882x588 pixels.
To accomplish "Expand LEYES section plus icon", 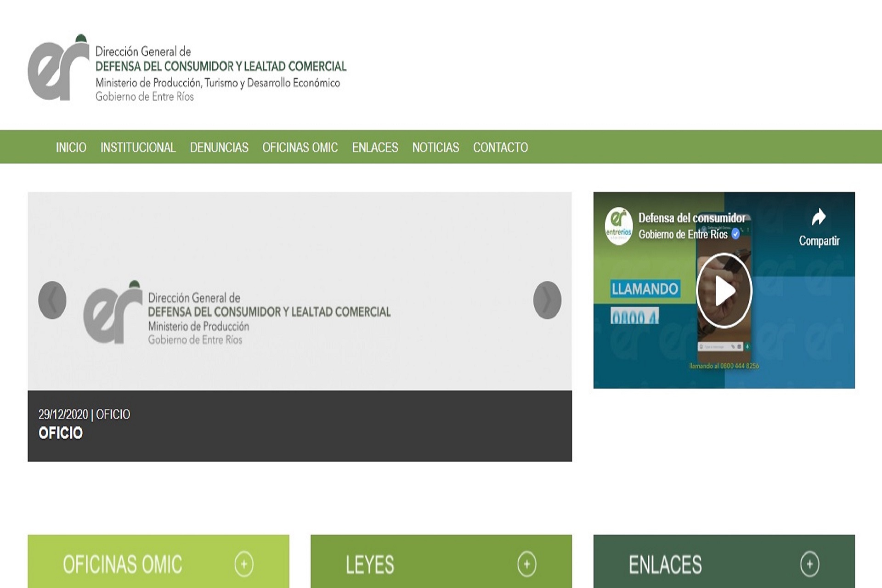I will (x=526, y=564).
